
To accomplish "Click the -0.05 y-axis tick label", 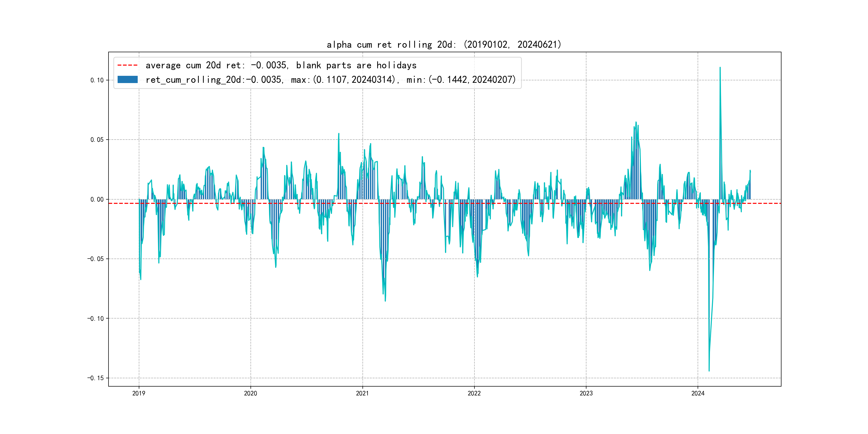I will [95, 259].
